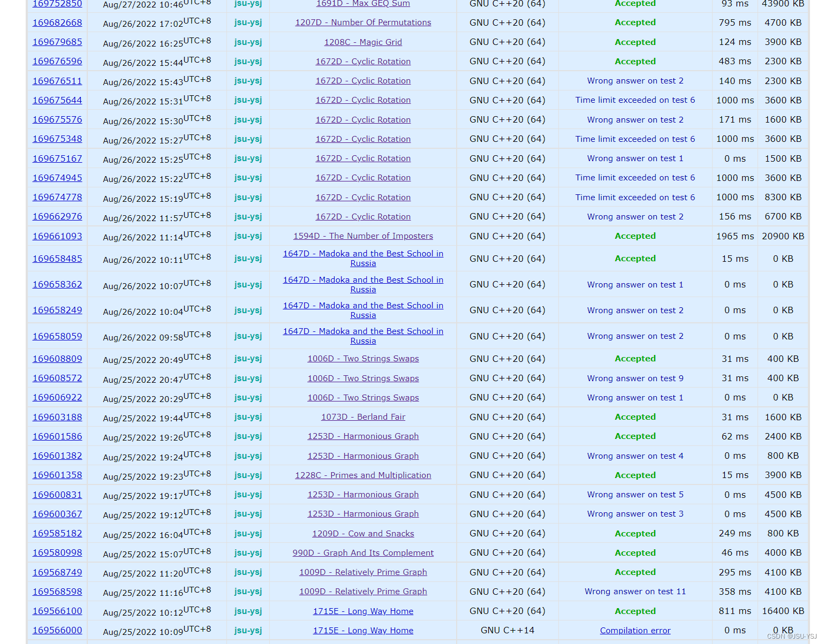Screen dimensions: 825x644
Task: Open submission 169580998
Action: (57, 552)
